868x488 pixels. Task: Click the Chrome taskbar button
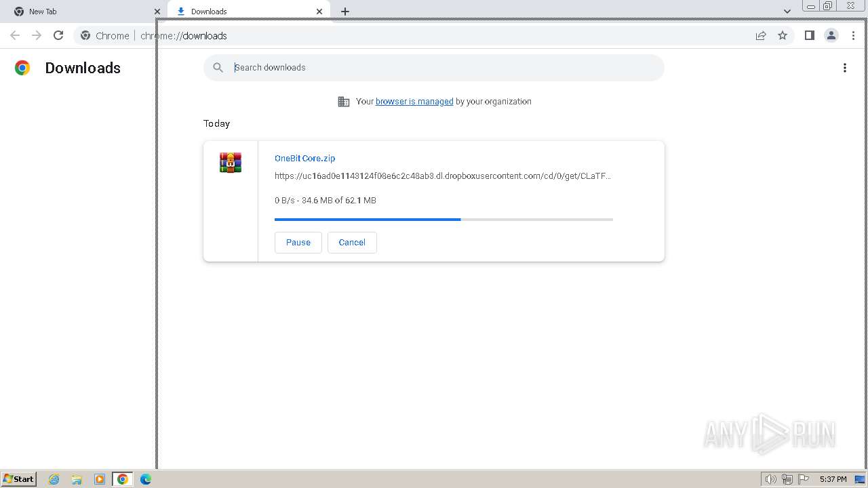point(123,479)
